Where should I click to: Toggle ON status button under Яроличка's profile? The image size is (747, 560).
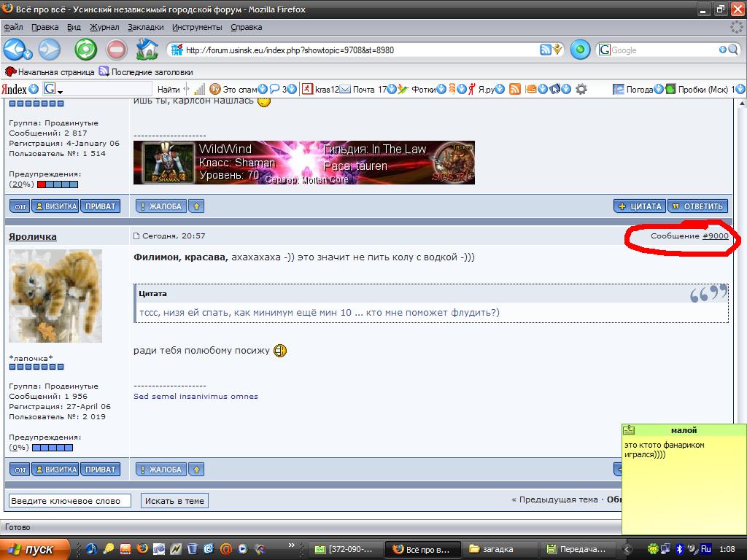tap(20, 470)
